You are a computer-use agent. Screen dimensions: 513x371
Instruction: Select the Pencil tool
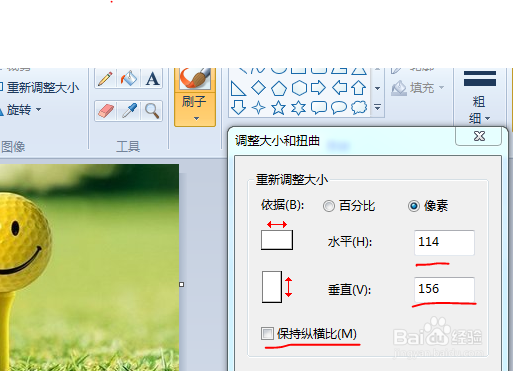point(105,79)
